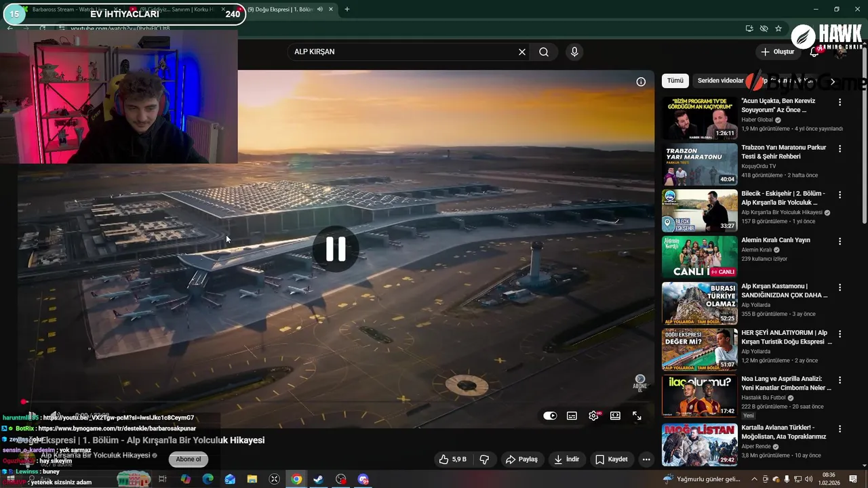Viewport: 868px width, 488px height.
Task: Open volume control in system tray
Action: [808, 479]
